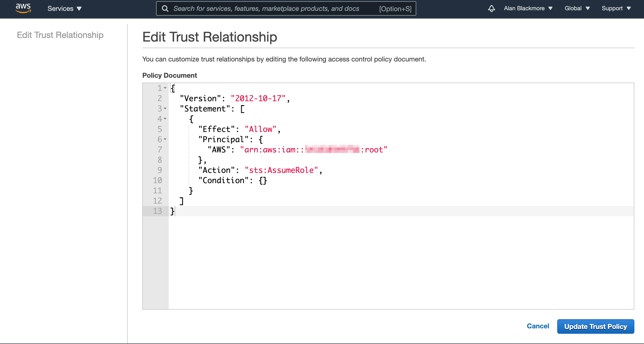Click the "Allow" effect value in the editor
The image size is (644, 344).
(260, 129)
